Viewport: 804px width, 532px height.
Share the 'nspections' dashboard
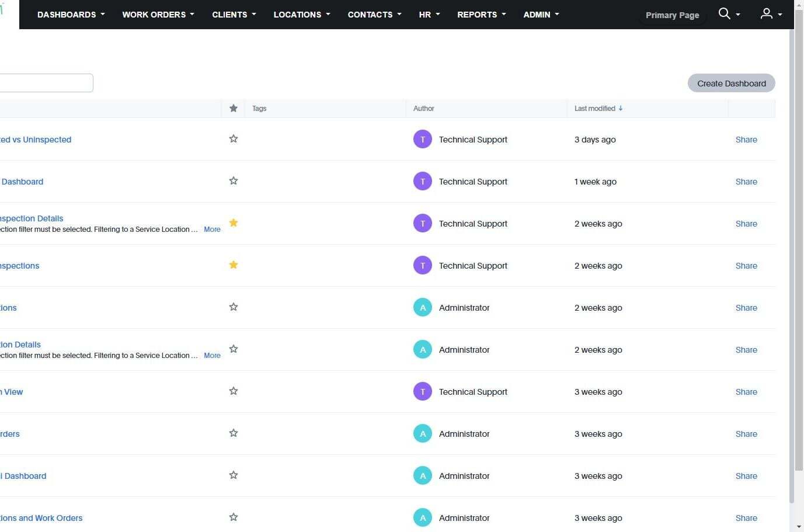click(746, 266)
